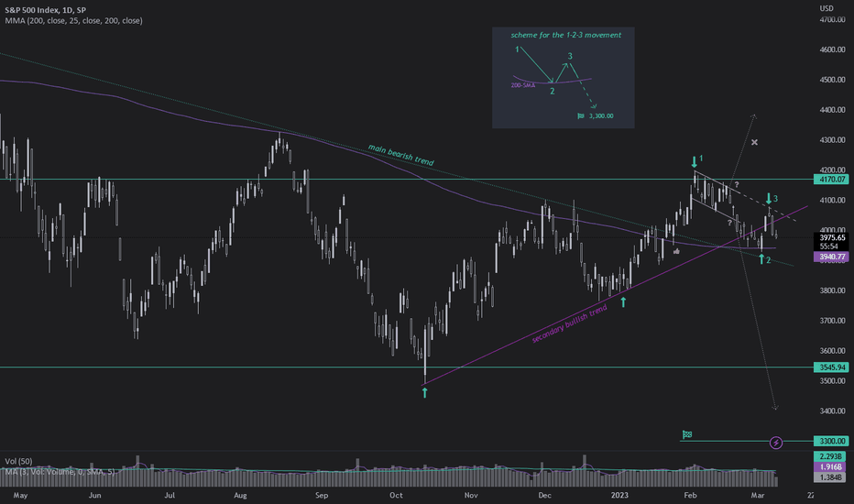Image resolution: width=854 pixels, height=504 pixels.
Task: Click the '200-SMA' label in scheme box
Action: tap(523, 85)
